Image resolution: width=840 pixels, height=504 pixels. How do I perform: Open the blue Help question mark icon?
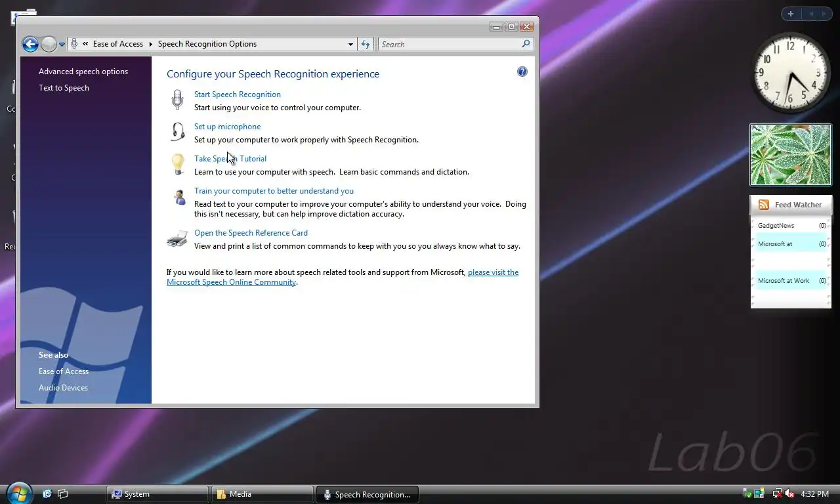click(522, 72)
